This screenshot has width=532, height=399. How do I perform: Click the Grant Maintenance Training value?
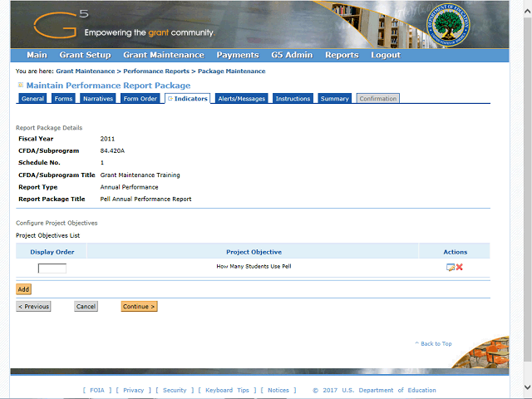tap(140, 175)
